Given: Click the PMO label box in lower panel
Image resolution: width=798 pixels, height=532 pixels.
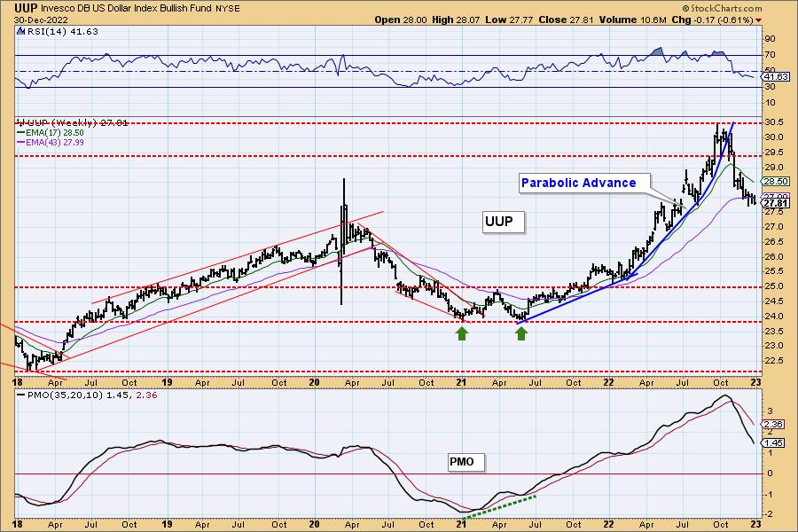Looking at the screenshot, I should click(465, 462).
